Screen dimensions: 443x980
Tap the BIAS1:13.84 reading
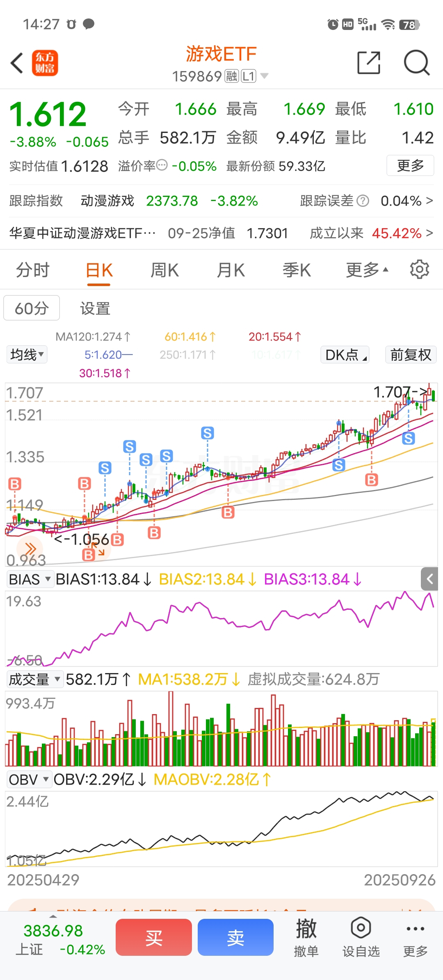tap(104, 579)
